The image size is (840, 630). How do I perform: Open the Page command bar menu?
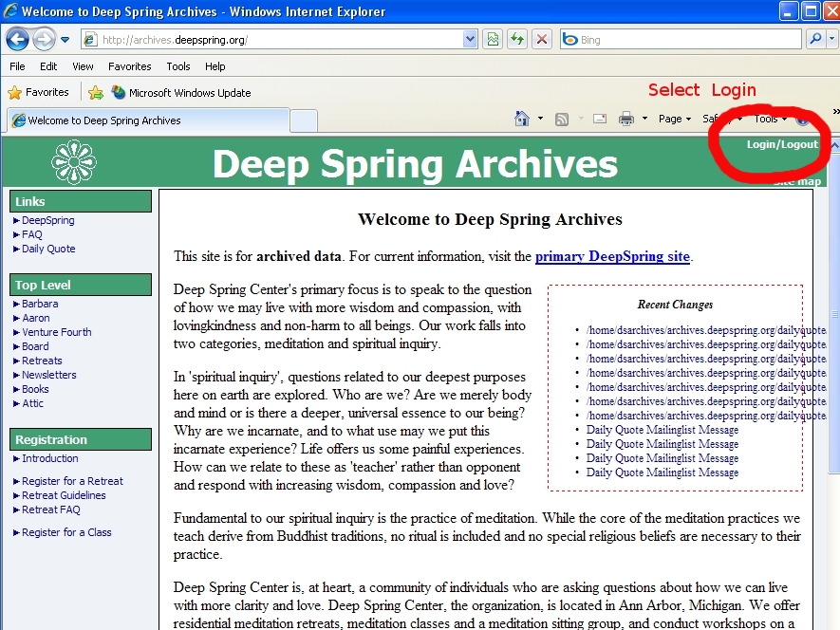tap(675, 119)
